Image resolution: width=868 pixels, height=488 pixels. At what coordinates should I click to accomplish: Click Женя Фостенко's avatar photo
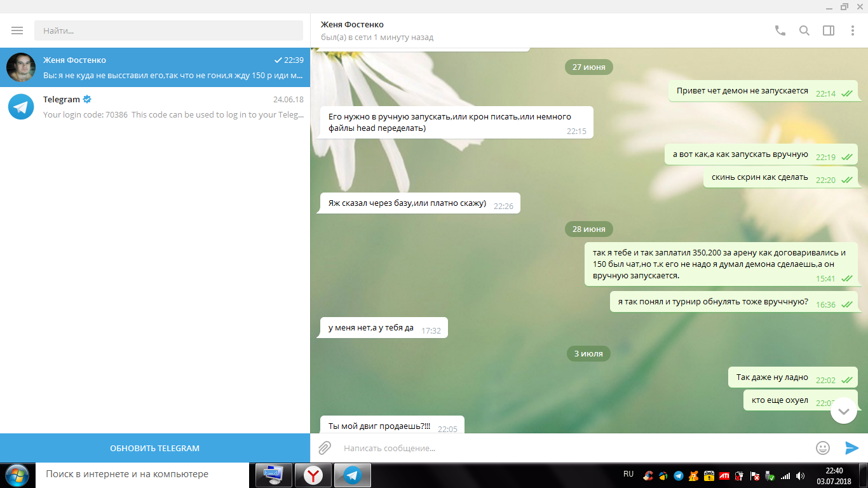(21, 67)
